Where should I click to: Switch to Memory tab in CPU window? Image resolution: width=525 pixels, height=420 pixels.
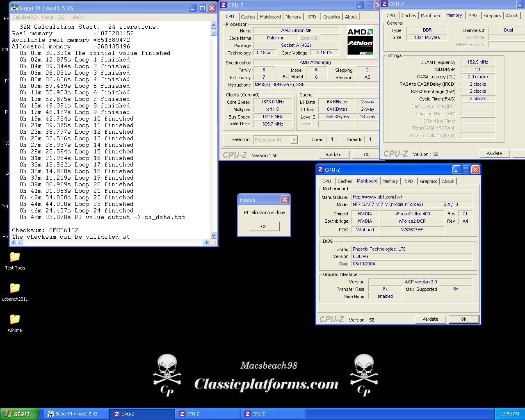coord(293,17)
